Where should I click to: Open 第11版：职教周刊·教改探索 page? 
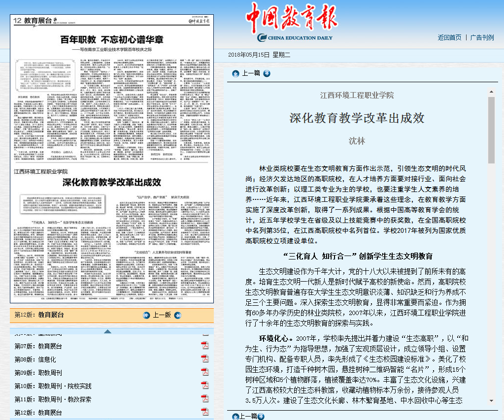(x=53, y=399)
